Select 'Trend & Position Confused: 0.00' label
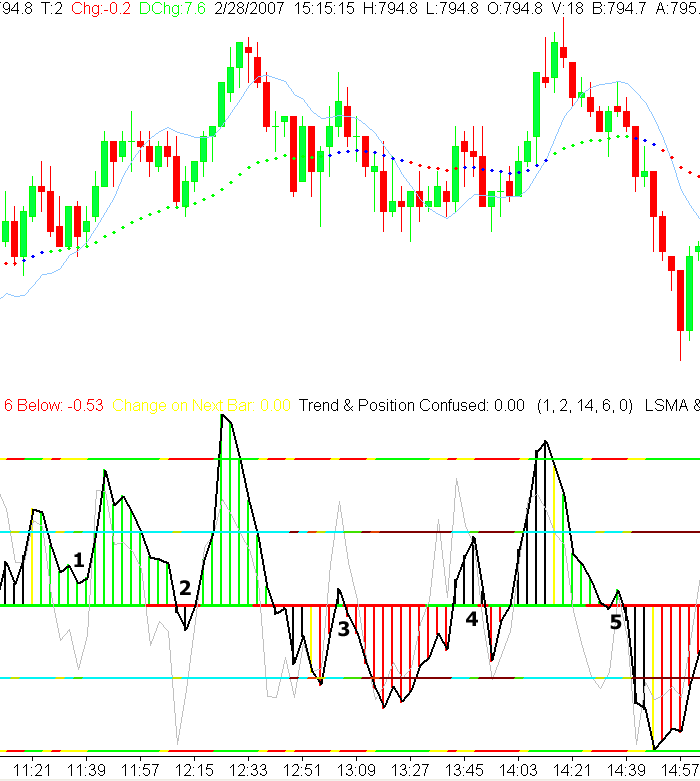This screenshot has height=781, width=700. [x=412, y=405]
